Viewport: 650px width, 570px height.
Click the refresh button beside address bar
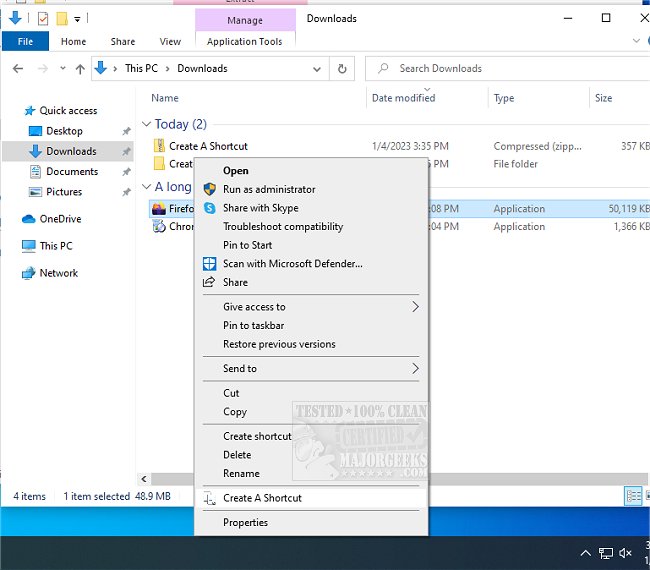pyautogui.click(x=343, y=69)
